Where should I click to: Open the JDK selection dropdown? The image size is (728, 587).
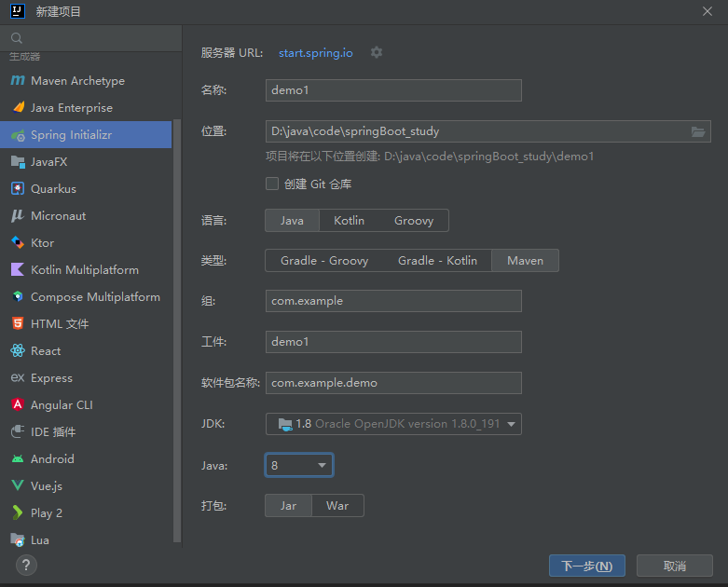(x=393, y=424)
